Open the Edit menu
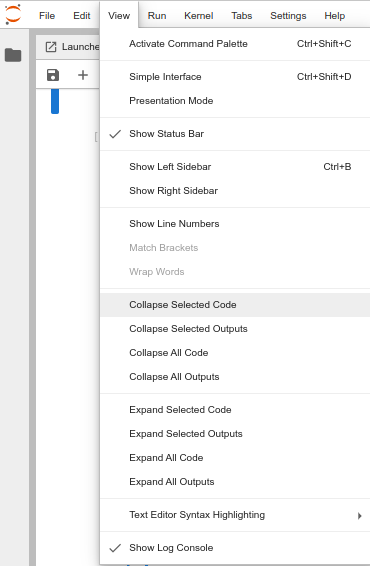Viewport: 370px width, 566px height. 82,16
